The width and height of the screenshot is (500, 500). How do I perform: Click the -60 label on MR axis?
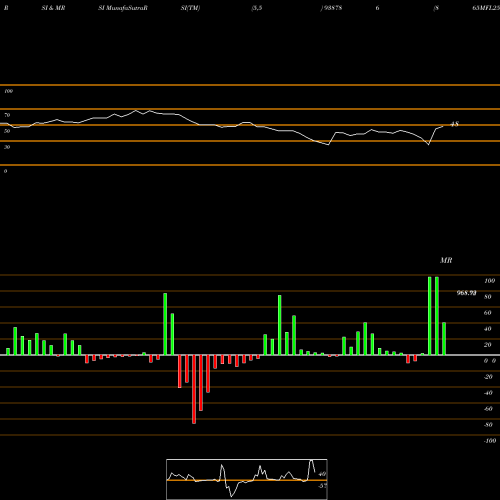pos(488,409)
